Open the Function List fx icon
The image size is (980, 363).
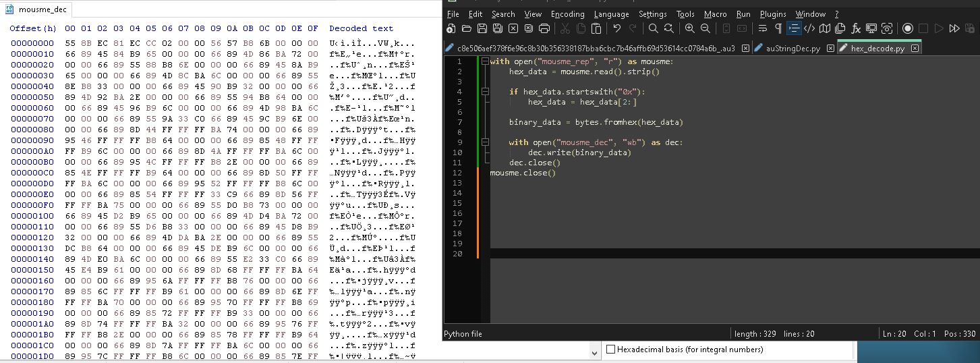856,28
